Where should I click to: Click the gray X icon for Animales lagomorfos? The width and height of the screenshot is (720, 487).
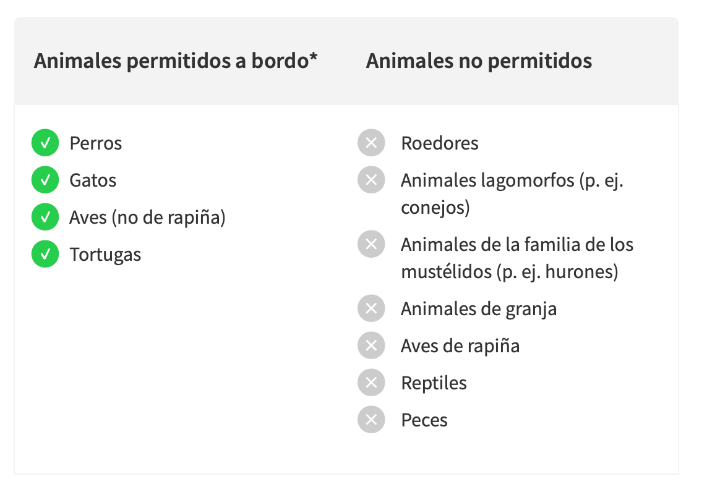[x=371, y=179]
